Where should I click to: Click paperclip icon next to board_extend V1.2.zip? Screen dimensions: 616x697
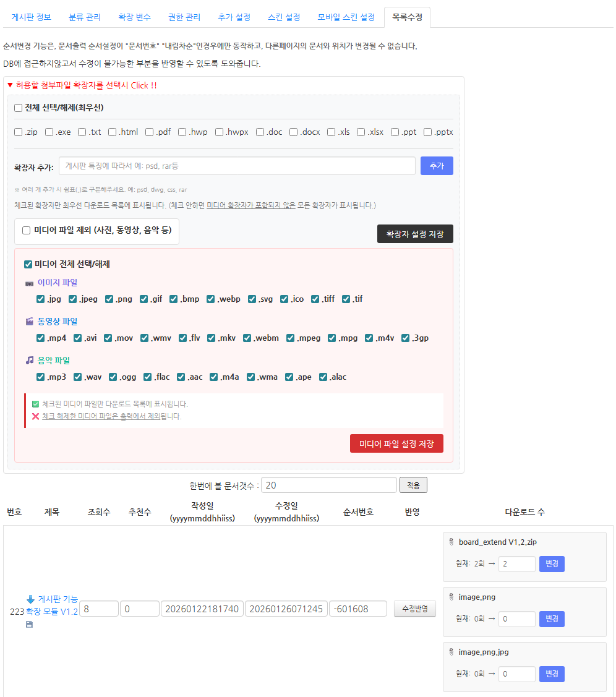[x=451, y=542]
